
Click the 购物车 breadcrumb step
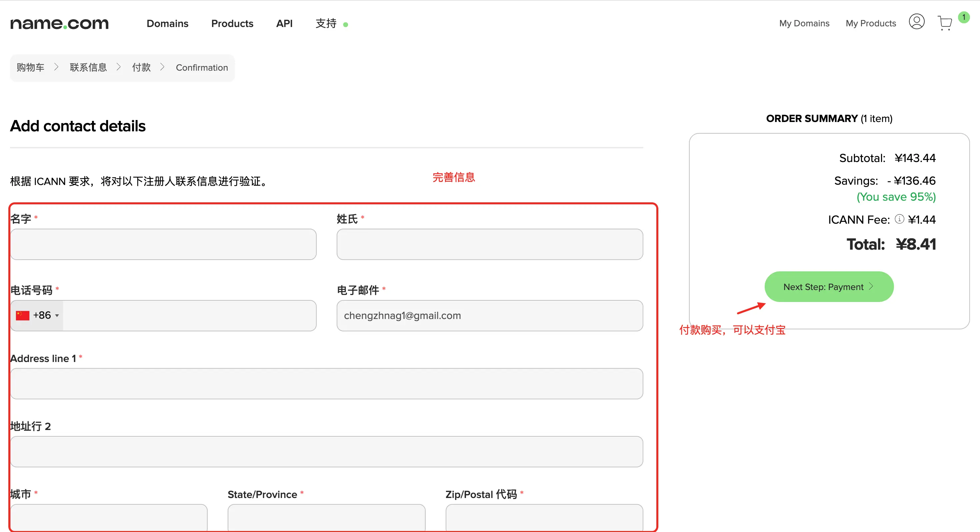point(30,67)
